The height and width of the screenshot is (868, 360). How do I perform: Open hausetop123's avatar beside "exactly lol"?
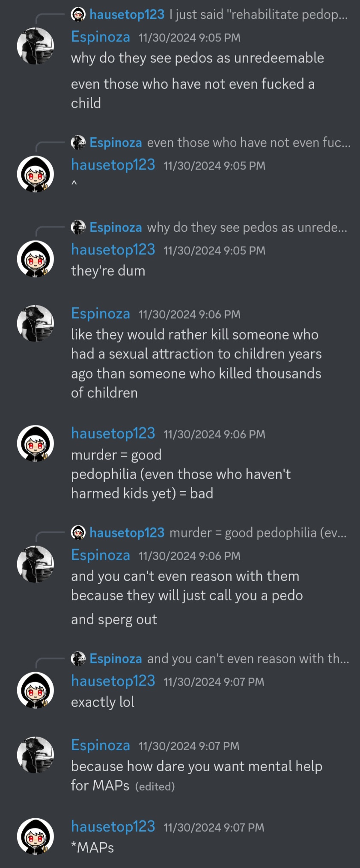click(36, 690)
